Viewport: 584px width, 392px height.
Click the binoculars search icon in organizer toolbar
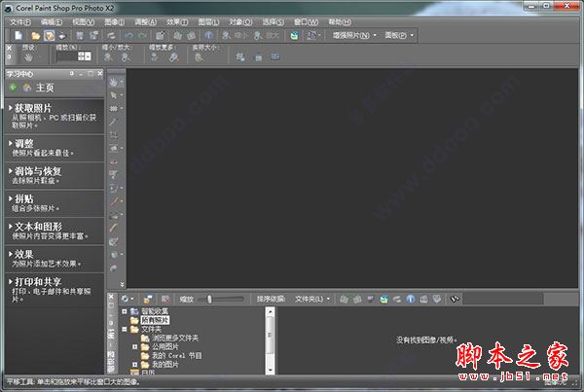coord(455,299)
